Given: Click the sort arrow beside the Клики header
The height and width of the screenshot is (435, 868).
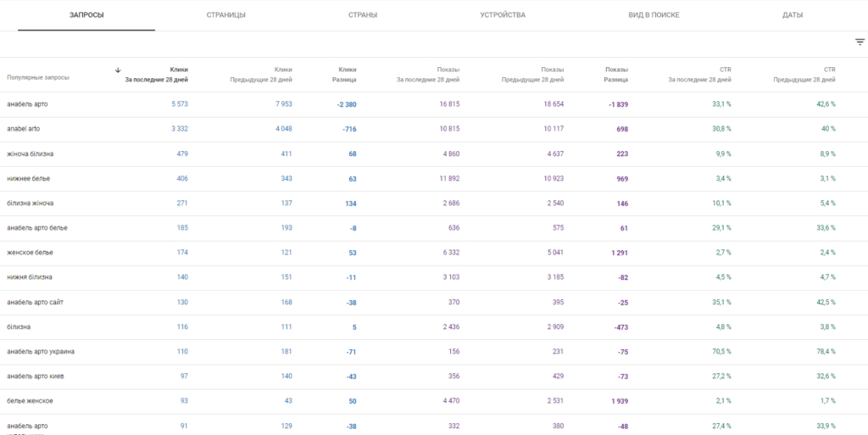Looking at the screenshot, I should (x=118, y=70).
